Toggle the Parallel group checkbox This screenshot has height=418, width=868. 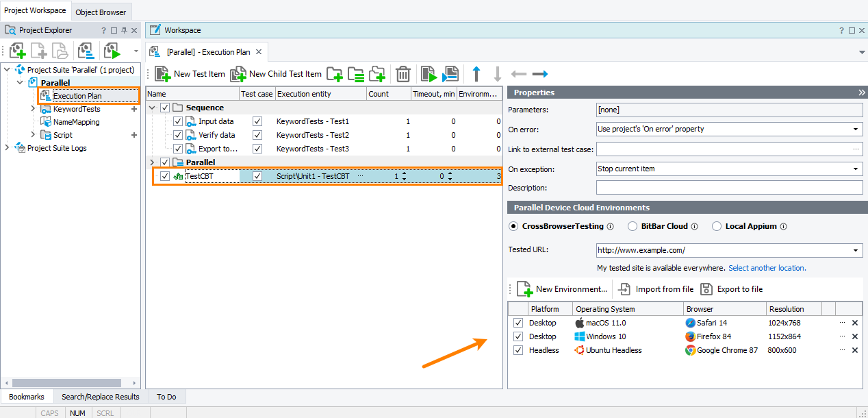pyautogui.click(x=165, y=162)
